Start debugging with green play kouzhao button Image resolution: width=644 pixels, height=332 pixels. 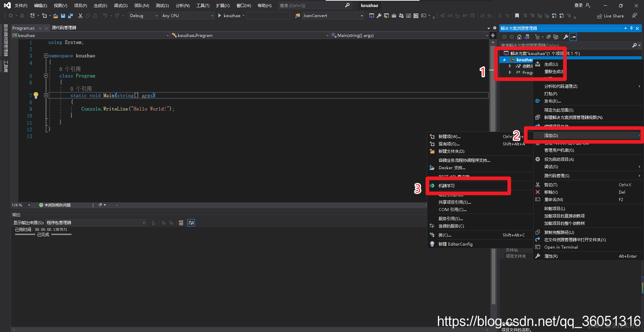[229, 16]
